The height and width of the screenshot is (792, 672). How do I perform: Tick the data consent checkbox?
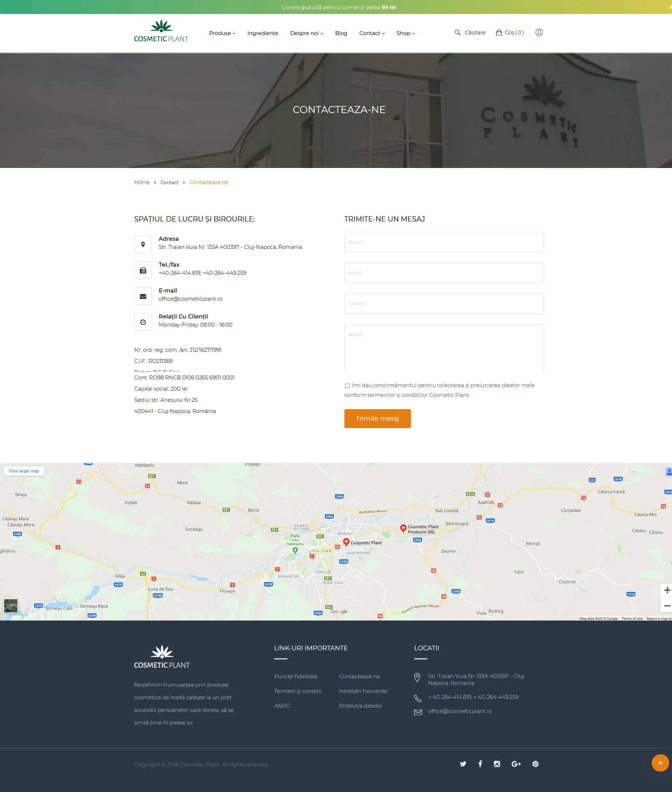[x=347, y=386]
